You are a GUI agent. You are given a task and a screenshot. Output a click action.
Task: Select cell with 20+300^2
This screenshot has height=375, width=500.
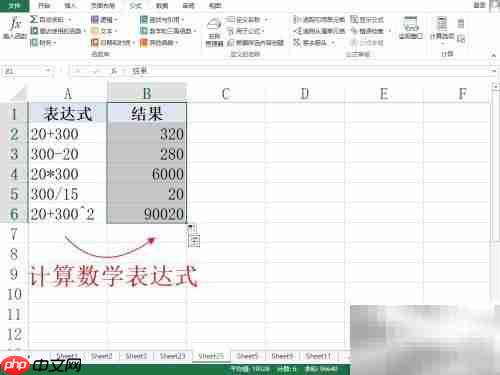68,214
